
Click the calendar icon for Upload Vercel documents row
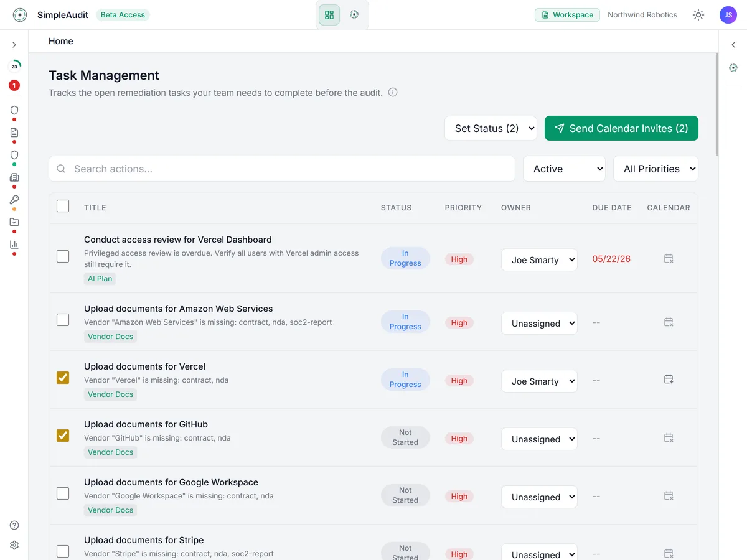(669, 379)
